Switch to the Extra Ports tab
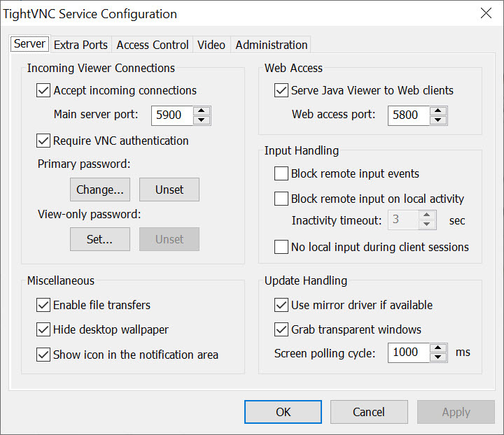Screen dimensions: 504x435 80,45
